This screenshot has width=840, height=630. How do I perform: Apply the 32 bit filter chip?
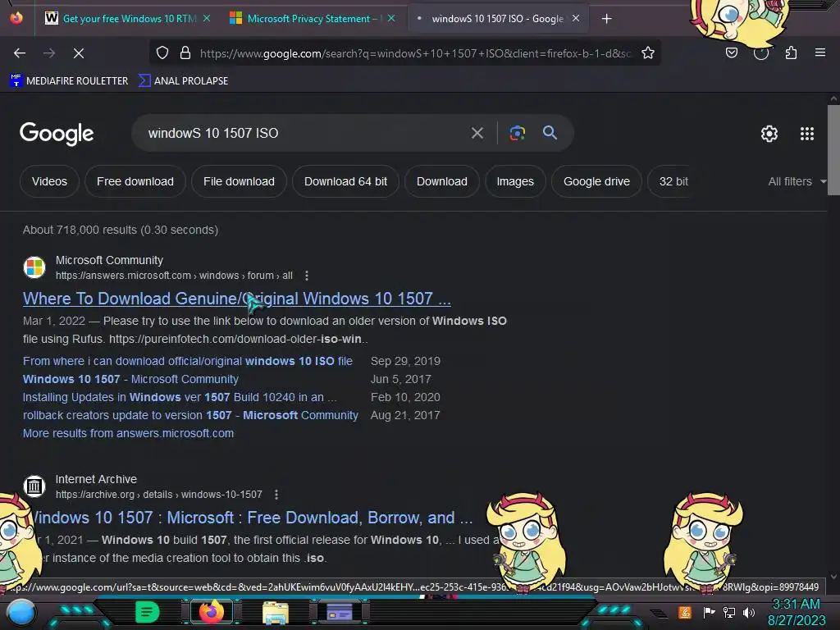(673, 181)
